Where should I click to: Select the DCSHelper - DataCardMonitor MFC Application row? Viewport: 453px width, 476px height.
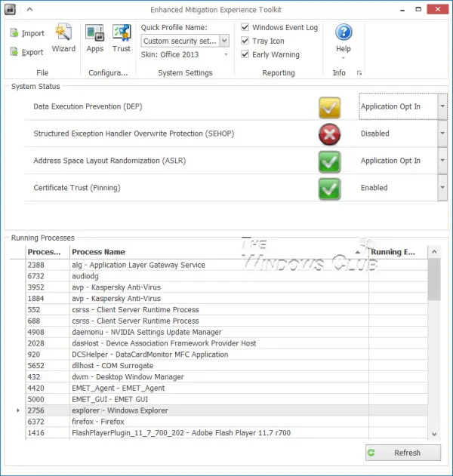click(x=226, y=355)
